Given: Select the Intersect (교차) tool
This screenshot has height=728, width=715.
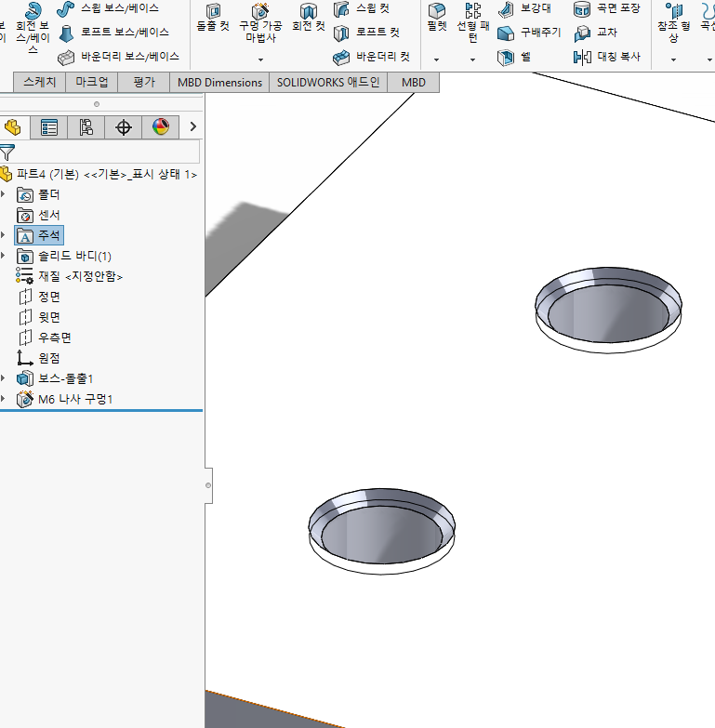Looking at the screenshot, I should point(596,32).
